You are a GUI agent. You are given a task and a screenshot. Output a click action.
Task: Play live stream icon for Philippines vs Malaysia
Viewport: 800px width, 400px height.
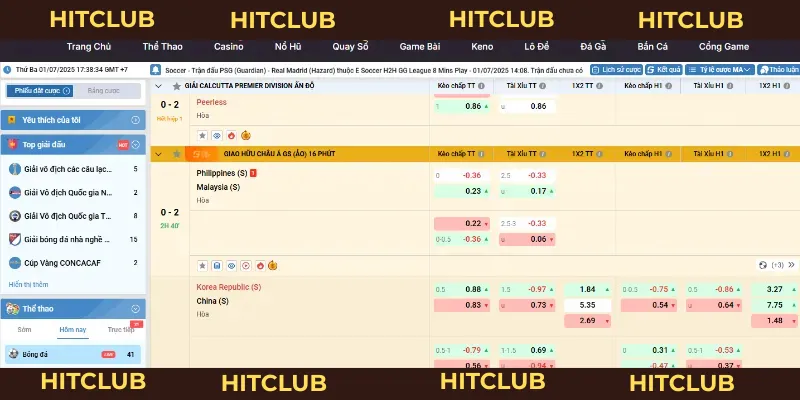(246, 265)
